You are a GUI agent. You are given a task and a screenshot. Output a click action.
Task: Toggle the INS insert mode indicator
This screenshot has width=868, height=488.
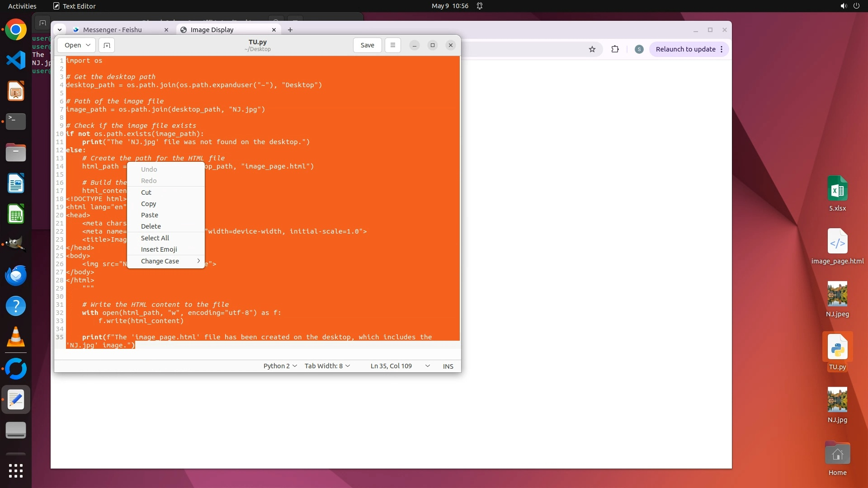[448, 366]
